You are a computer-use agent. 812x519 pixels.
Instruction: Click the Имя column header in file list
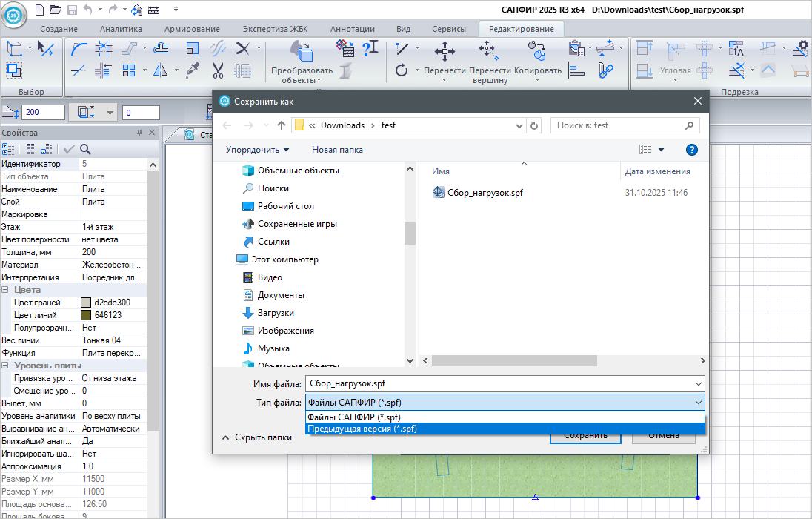[x=441, y=171]
